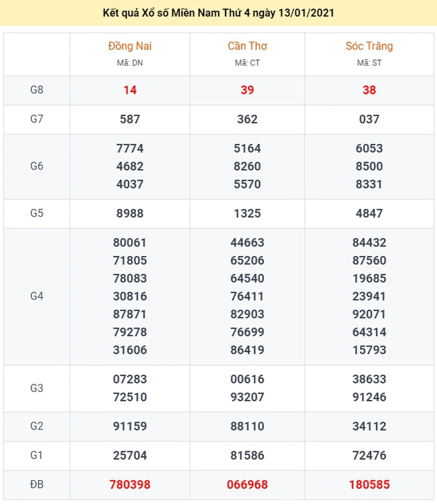The image size is (437, 504).
Task: Click the Cần Thơ G7 number 362
Action: [x=247, y=119]
